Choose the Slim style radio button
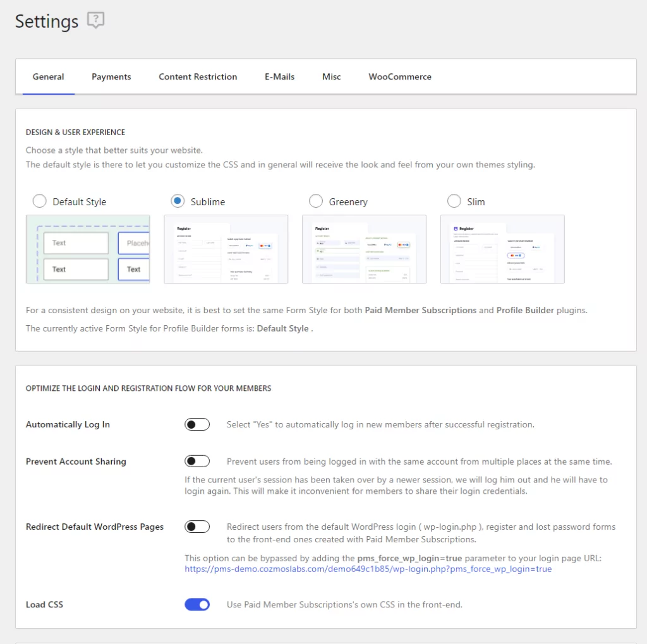The height and width of the screenshot is (644, 647). click(454, 201)
